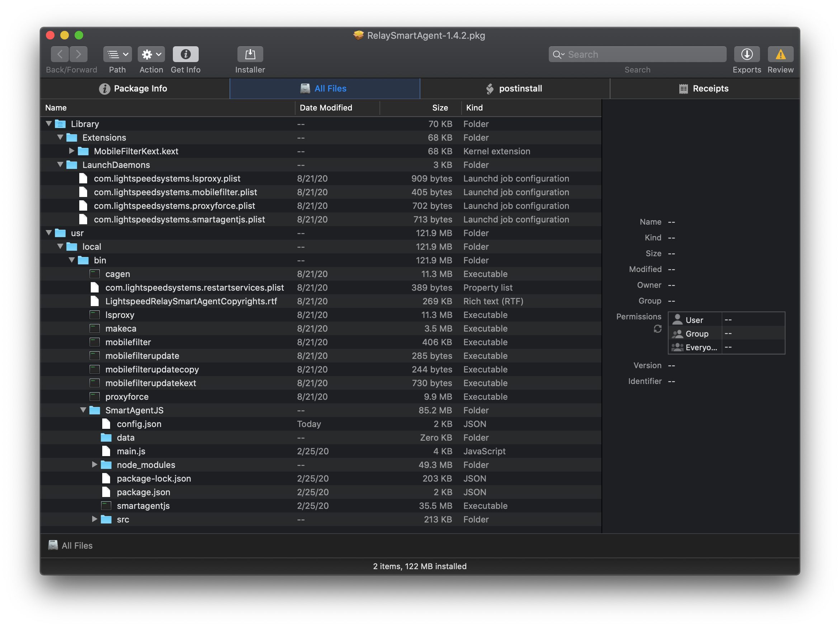The width and height of the screenshot is (840, 628).
Task: Collapse the SmartAgentJS folder
Action: pyautogui.click(x=83, y=410)
